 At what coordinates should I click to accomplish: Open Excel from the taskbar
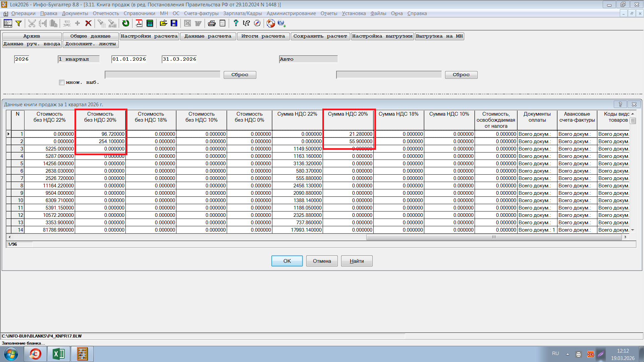tap(59, 354)
